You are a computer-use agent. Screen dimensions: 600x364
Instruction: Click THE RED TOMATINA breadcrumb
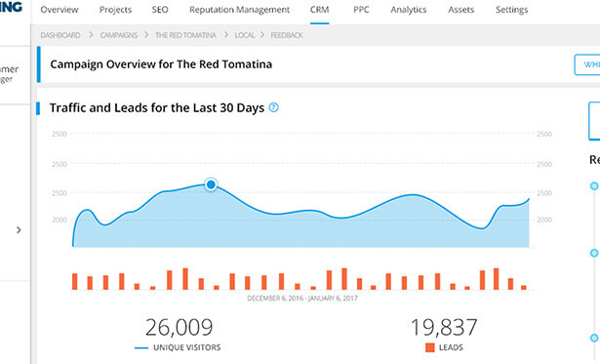185,35
